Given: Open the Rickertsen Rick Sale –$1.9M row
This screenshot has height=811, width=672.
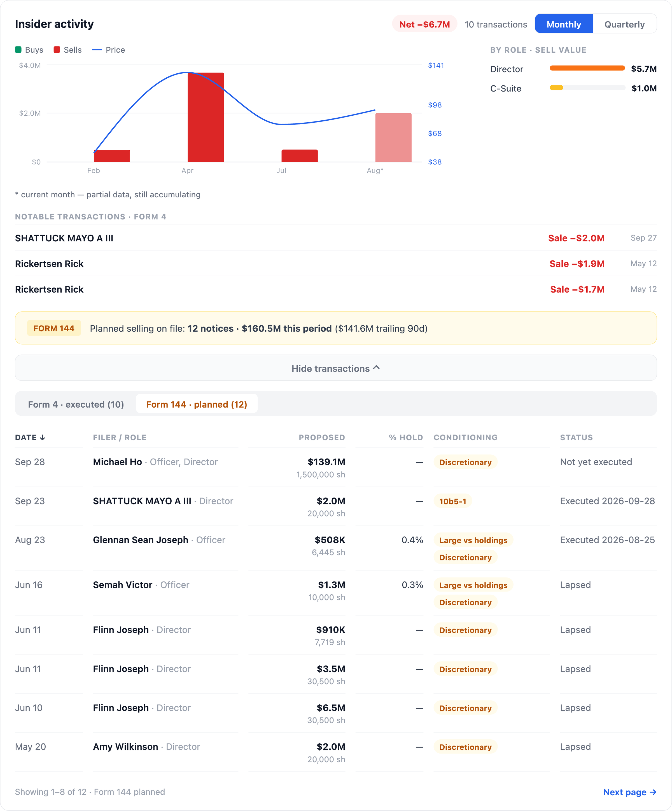Looking at the screenshot, I should pos(336,263).
